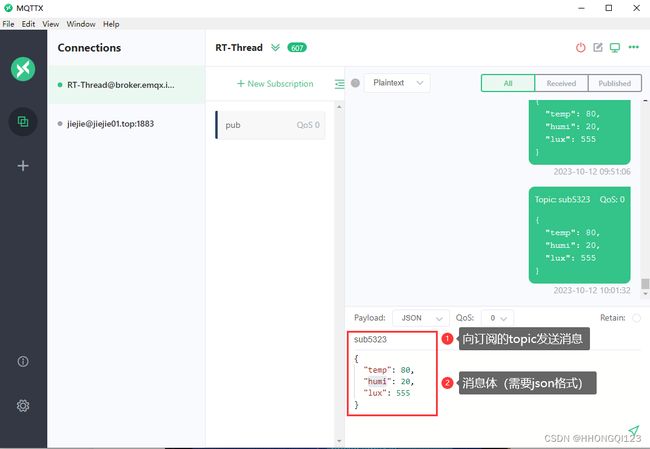Click the RT-Thread connection title
Viewport: 650px width, 449px height.
pos(239,48)
